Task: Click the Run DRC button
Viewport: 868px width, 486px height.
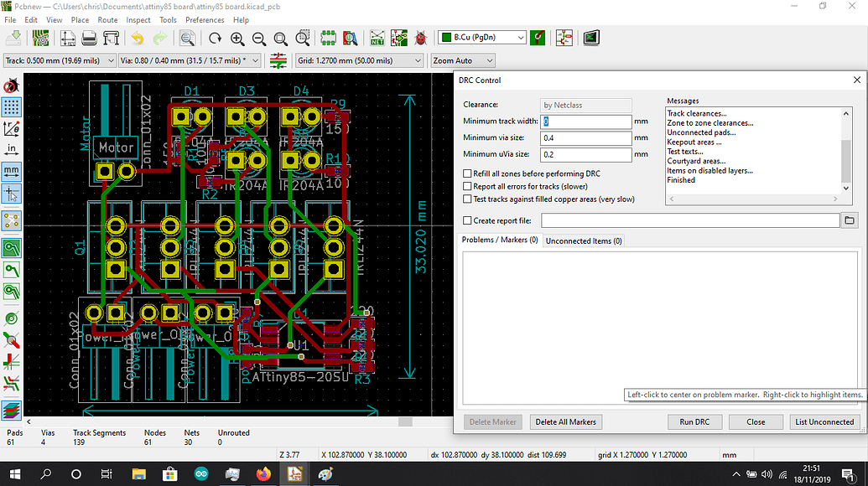Action: tap(694, 421)
